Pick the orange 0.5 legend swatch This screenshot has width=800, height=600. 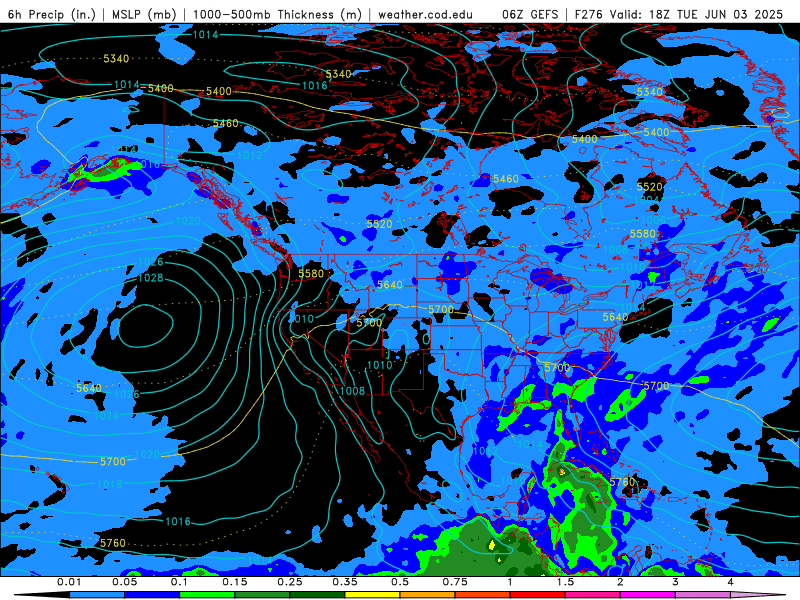[428, 595]
